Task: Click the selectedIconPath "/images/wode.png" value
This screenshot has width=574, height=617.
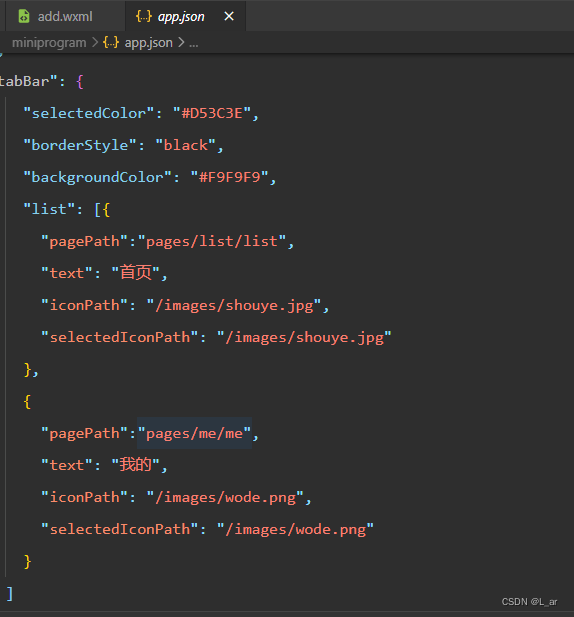Action: coord(295,529)
